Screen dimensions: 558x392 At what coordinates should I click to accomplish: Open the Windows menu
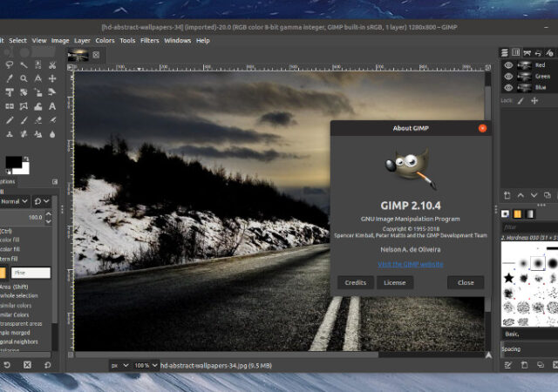[x=178, y=41]
